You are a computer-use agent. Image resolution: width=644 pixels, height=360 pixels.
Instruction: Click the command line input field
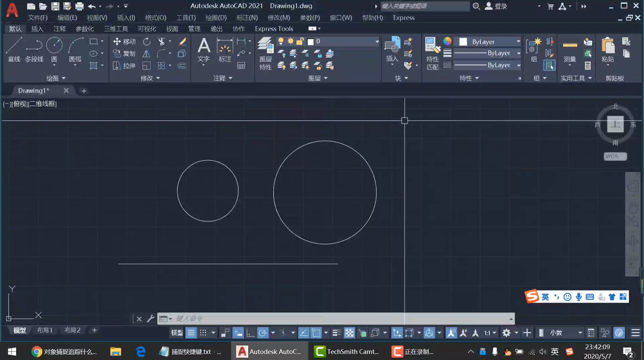(x=336, y=318)
